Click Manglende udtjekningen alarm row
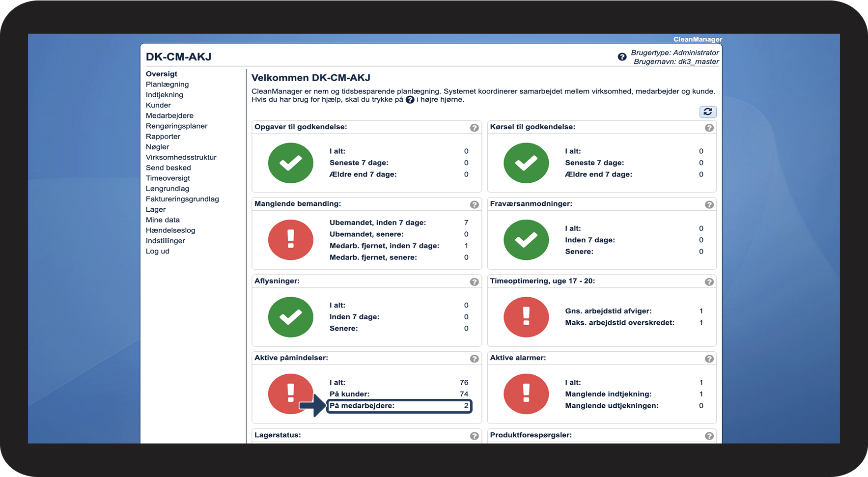The image size is (868, 477). click(x=634, y=406)
